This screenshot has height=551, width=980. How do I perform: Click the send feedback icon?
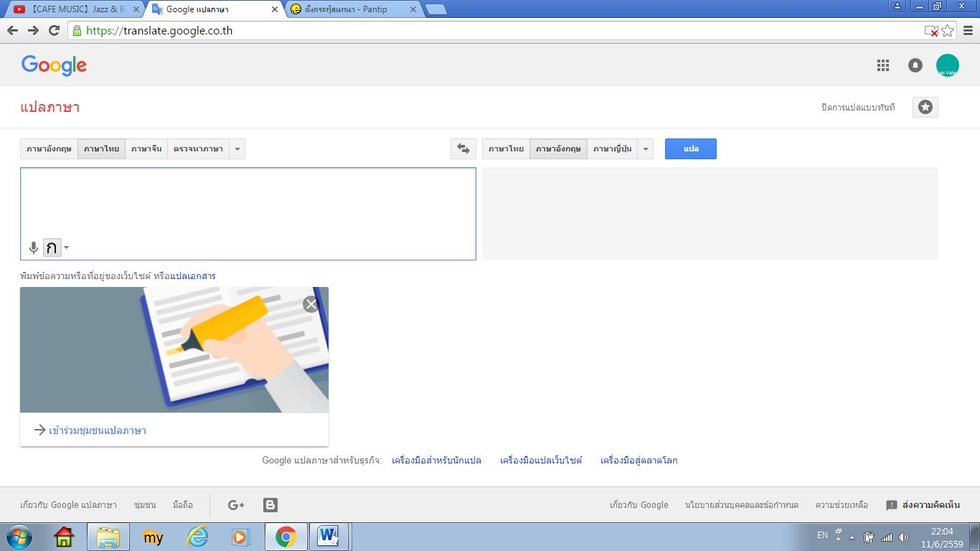tap(892, 505)
